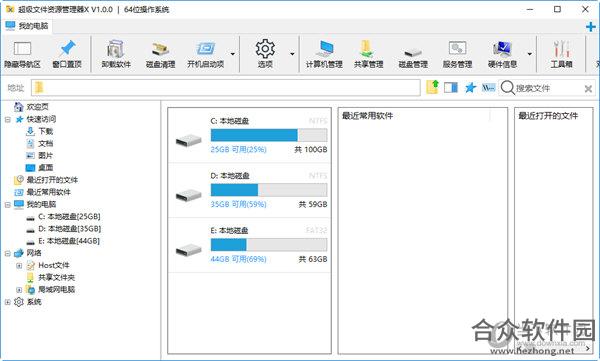This screenshot has height=361, width=600.
Task: Collapse the 我的电脑 tree node
Action: (x=8, y=205)
